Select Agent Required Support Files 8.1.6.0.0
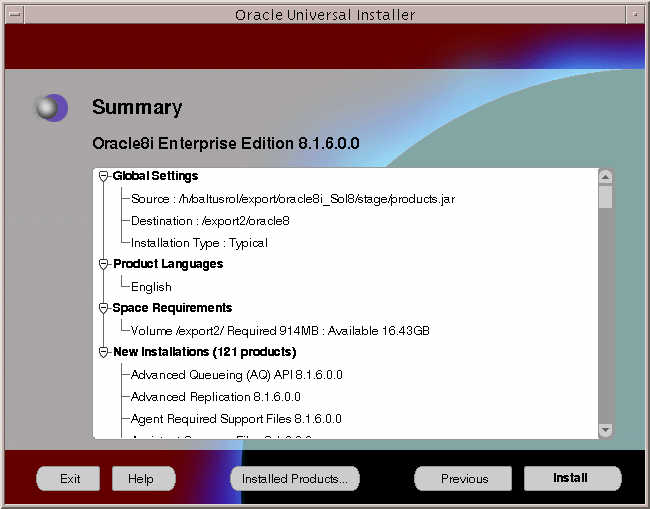 236,419
